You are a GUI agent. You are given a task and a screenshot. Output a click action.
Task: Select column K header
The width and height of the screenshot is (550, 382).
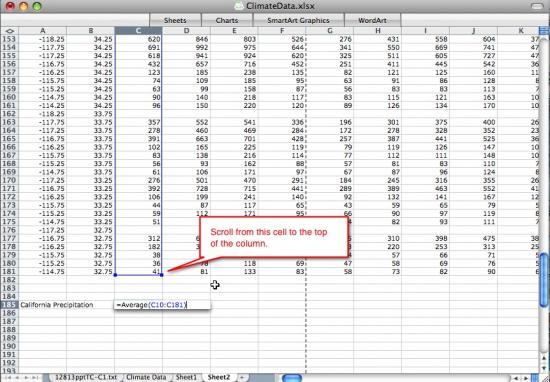click(518, 31)
